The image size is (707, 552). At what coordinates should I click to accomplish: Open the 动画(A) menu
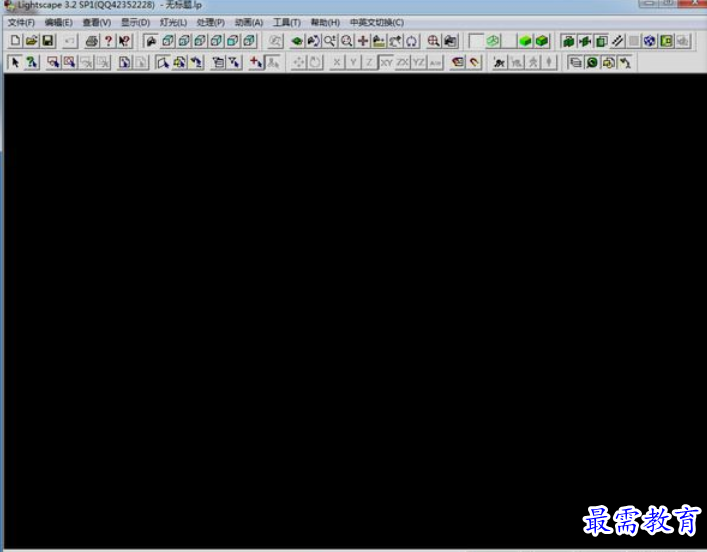tap(249, 23)
